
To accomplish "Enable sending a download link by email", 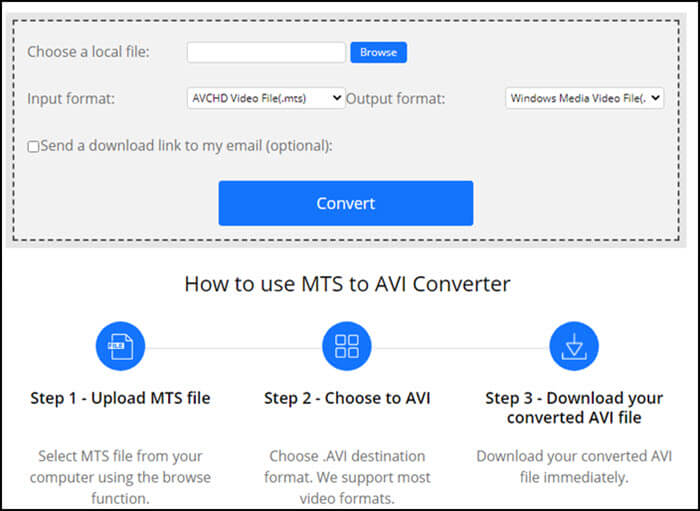I will click(x=33, y=146).
